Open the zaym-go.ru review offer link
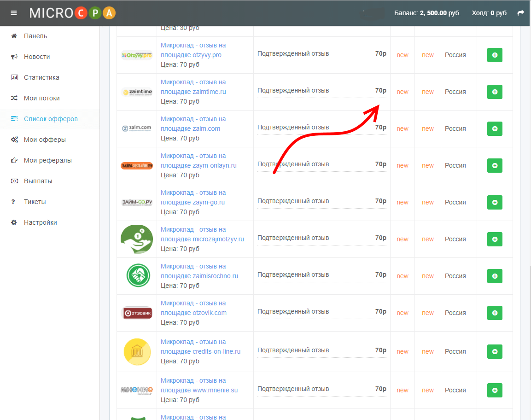This screenshot has width=531, height=420. [x=193, y=198]
